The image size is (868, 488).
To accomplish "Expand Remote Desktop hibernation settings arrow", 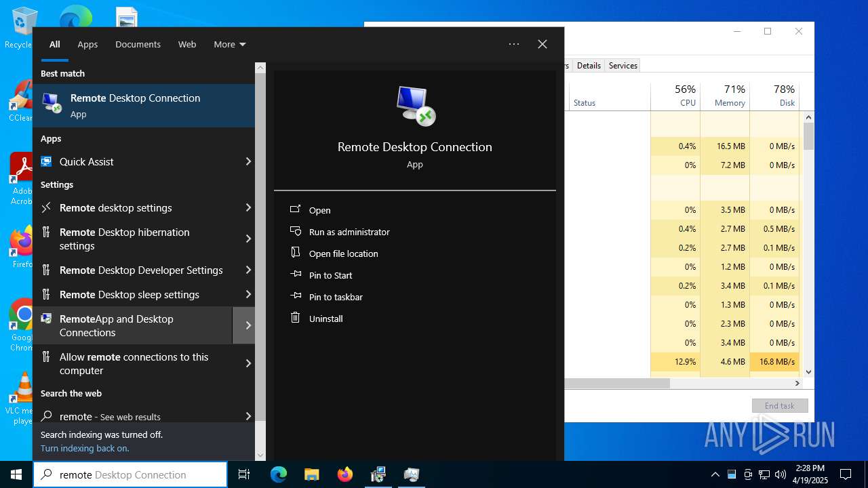I will (248, 239).
